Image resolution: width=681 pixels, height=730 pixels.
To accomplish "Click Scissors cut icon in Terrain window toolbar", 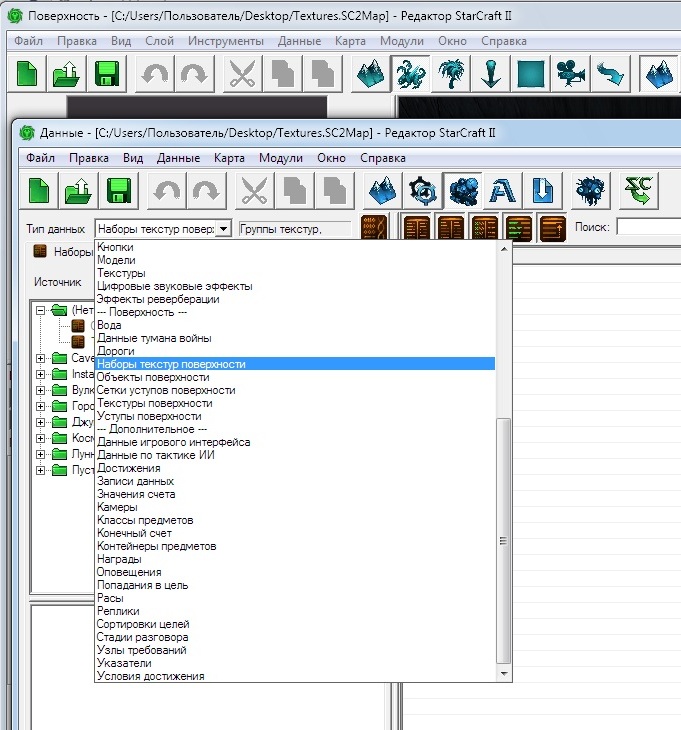I will click(243, 74).
